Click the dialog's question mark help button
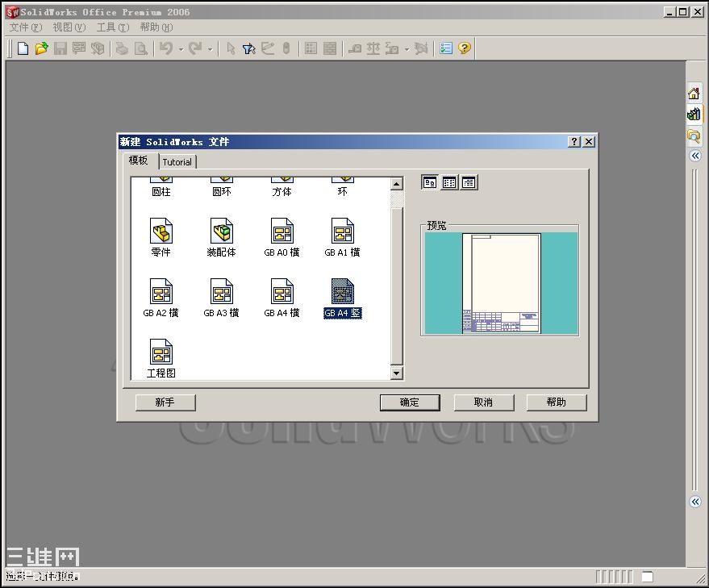Image resolution: width=709 pixels, height=588 pixels. point(573,142)
